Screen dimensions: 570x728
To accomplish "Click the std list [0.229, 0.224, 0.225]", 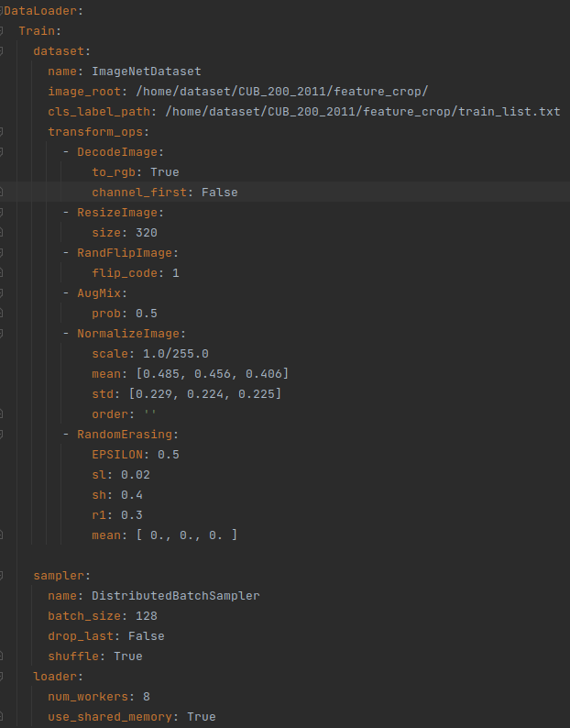I will tap(204, 394).
